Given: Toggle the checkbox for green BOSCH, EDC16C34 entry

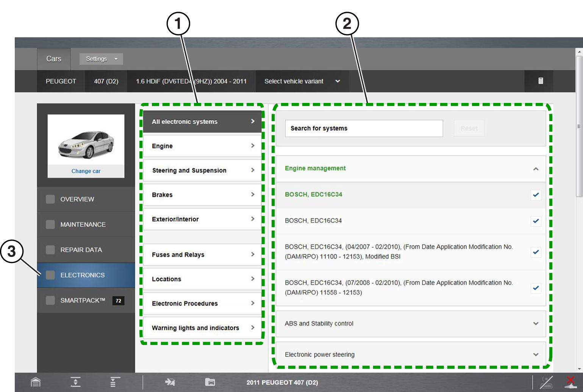Looking at the screenshot, I should pyautogui.click(x=536, y=195).
